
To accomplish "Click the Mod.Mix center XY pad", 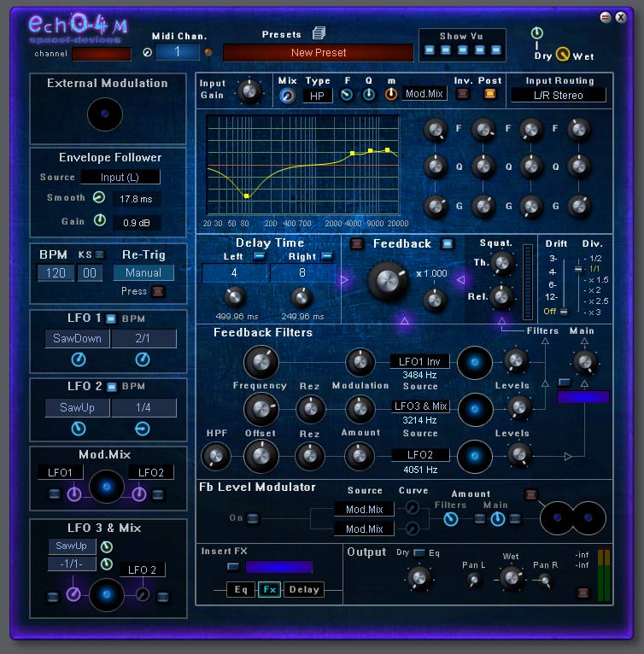I will pos(107,487).
